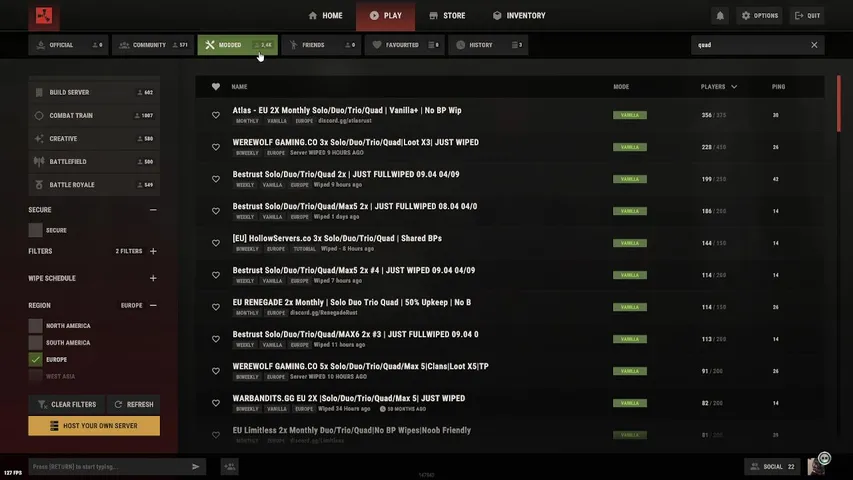Check the West Asia region
853x480 pixels.
pos(35,376)
